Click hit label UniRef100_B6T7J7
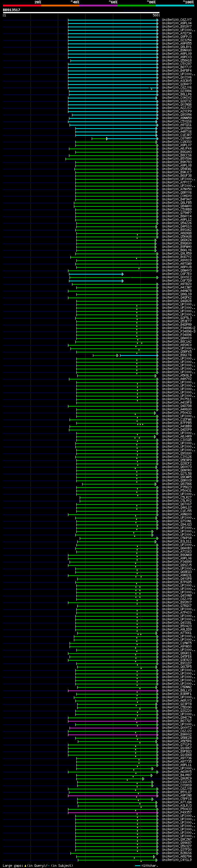Image resolution: width=197 pixels, height=868 pixels. coord(176,67)
